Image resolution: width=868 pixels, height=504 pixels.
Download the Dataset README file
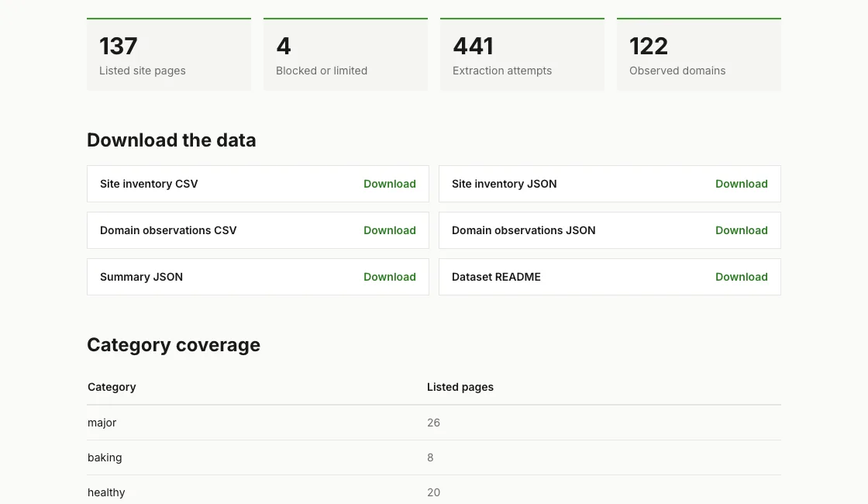pos(741,277)
